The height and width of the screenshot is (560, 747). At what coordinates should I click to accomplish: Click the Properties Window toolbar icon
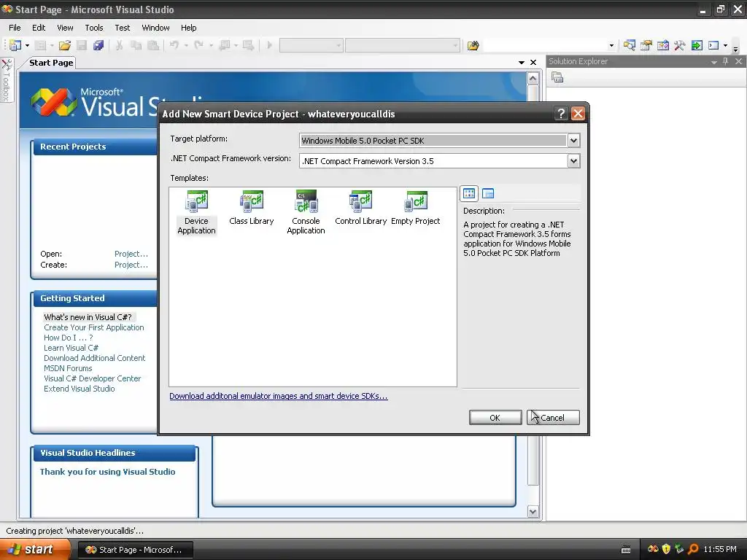(x=646, y=46)
